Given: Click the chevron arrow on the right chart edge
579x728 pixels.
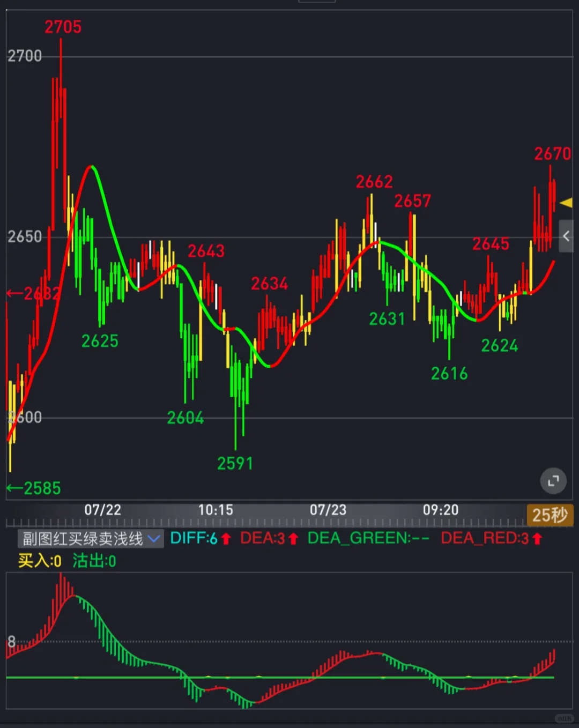Looking at the screenshot, I should [x=567, y=236].
